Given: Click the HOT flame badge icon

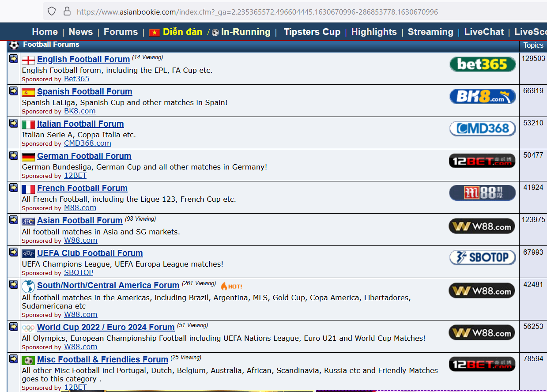Looking at the screenshot, I should [x=231, y=286].
